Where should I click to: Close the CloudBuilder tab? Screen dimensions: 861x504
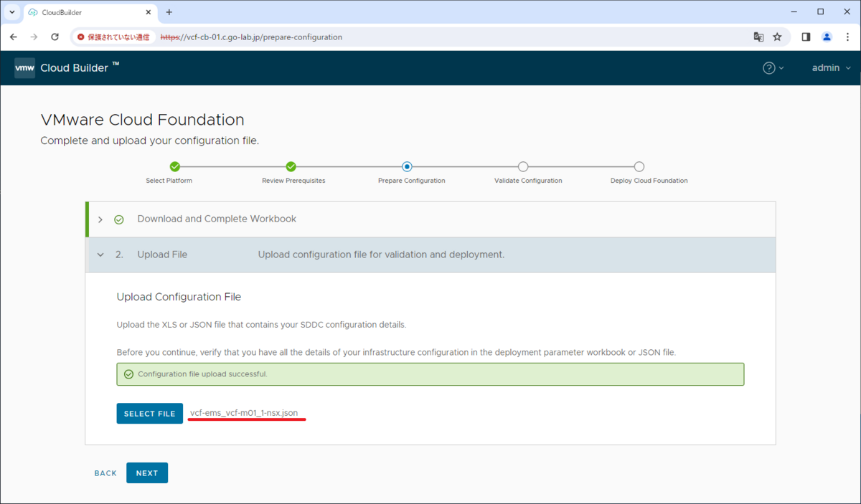coord(147,13)
